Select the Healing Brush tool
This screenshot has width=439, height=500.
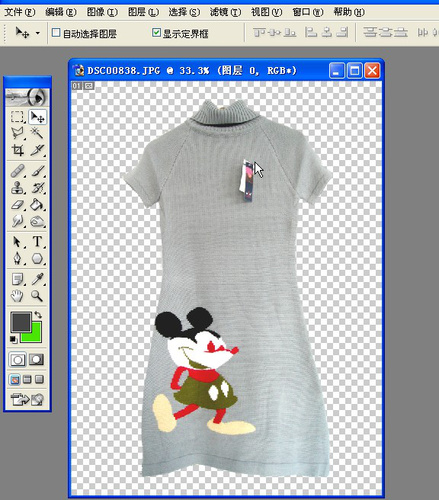17,171
